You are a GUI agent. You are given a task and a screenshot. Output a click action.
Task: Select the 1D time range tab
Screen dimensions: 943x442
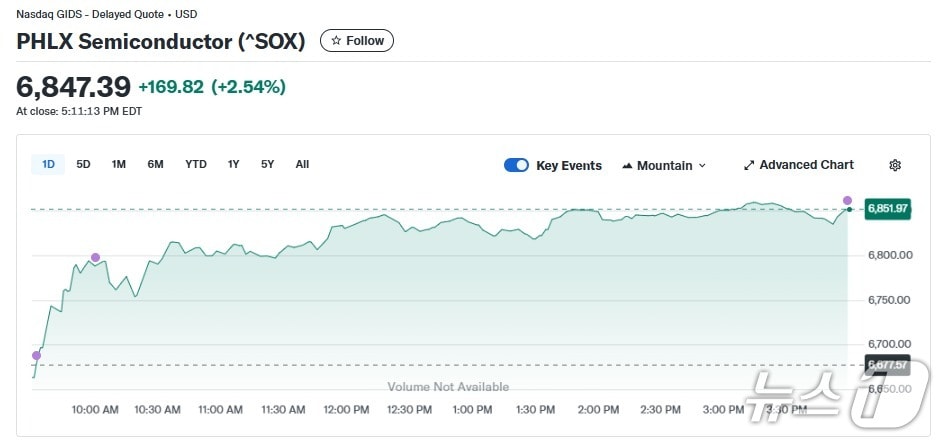pyautogui.click(x=48, y=164)
